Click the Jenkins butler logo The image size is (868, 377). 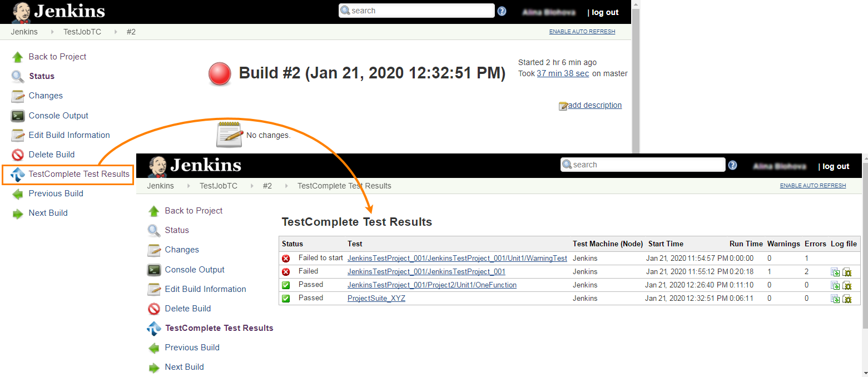point(20,11)
